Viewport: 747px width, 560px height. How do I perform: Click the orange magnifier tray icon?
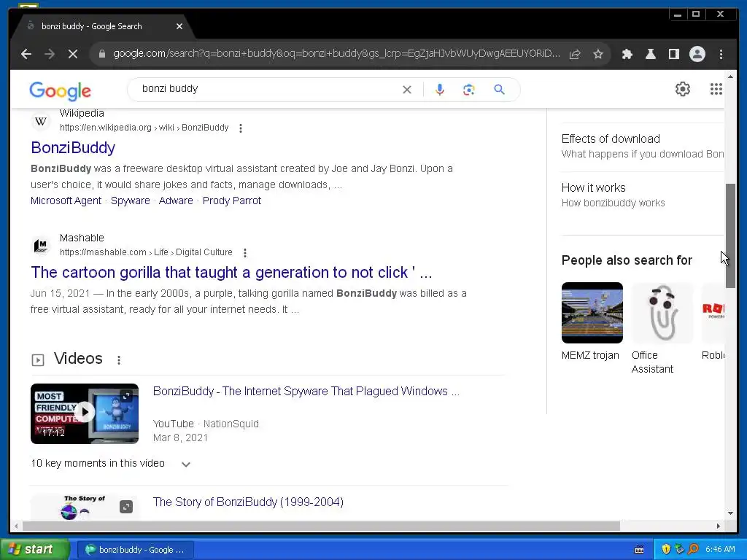[693, 550]
